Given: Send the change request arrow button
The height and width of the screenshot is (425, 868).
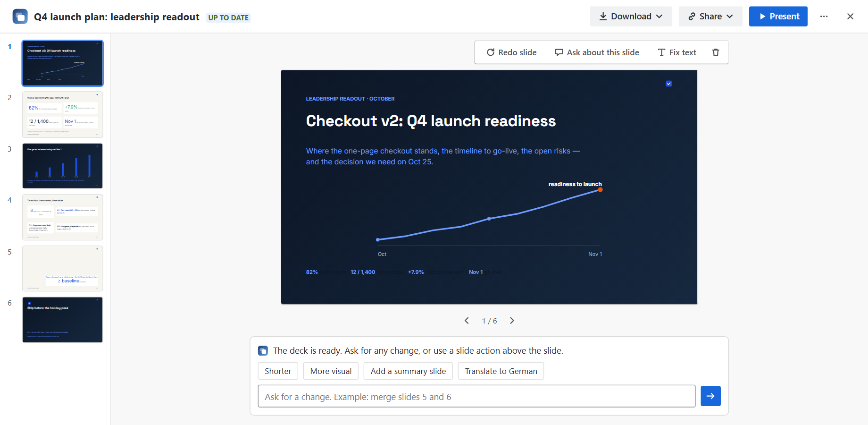Looking at the screenshot, I should (710, 396).
